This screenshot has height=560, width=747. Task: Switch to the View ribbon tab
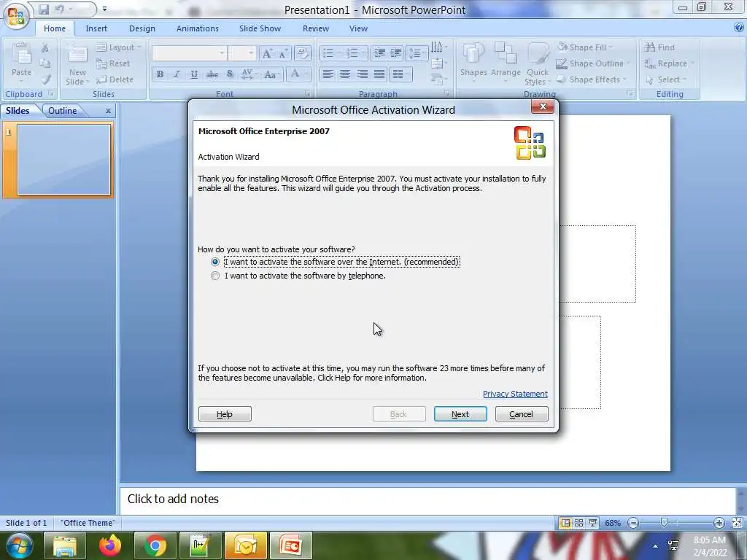coord(358,28)
